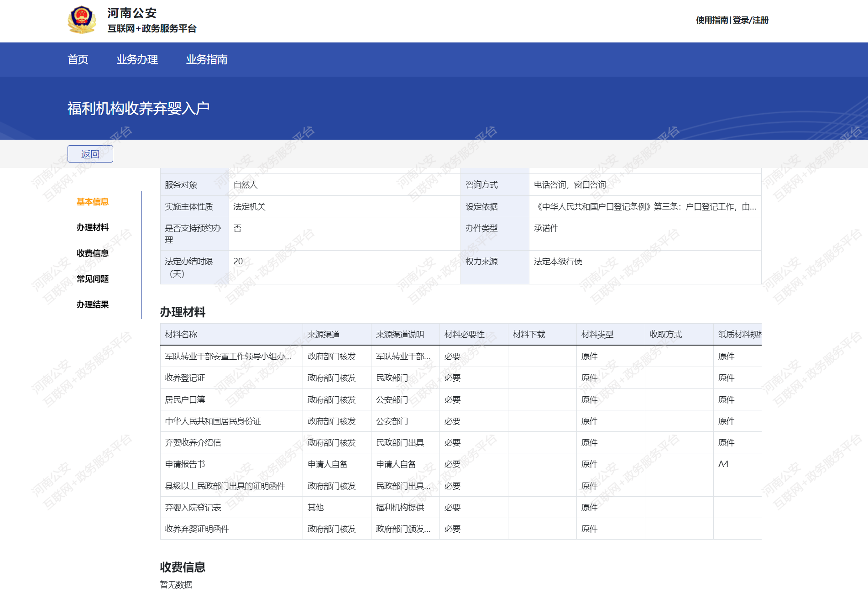Click the 居民户口簿 material name

coord(185,400)
